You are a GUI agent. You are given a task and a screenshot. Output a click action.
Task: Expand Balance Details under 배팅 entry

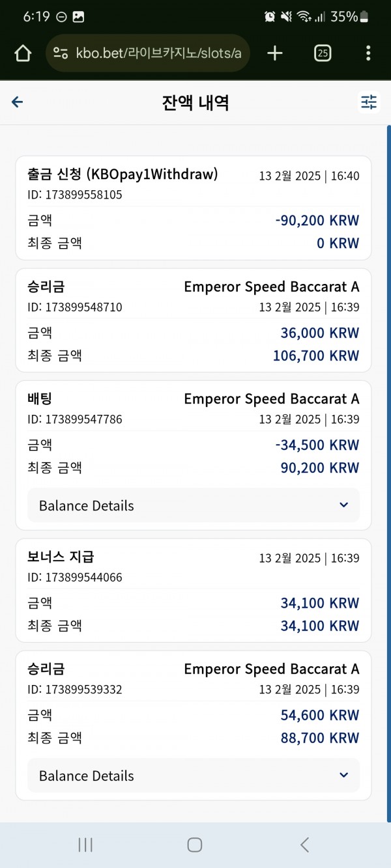pyautogui.click(x=194, y=505)
